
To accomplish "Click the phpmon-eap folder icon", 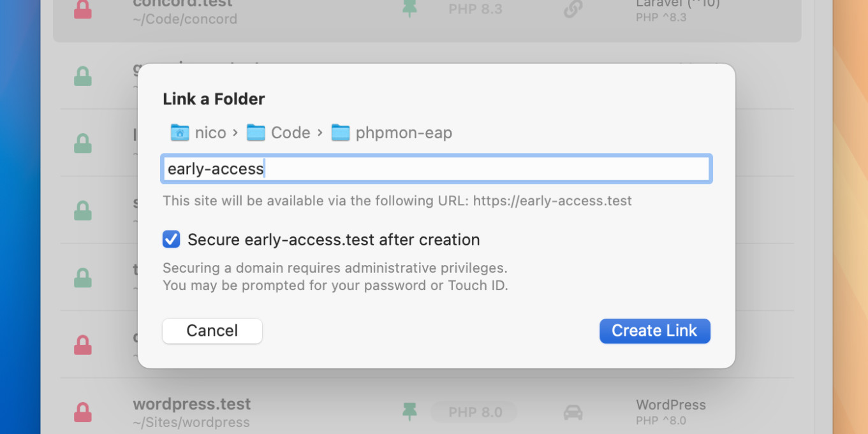I will pos(341,133).
